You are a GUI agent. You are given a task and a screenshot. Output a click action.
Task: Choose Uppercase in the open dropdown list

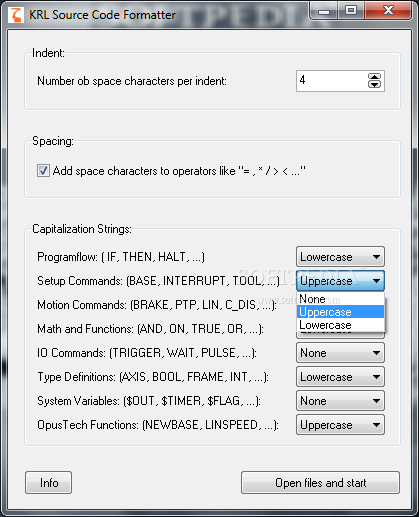[340, 312]
